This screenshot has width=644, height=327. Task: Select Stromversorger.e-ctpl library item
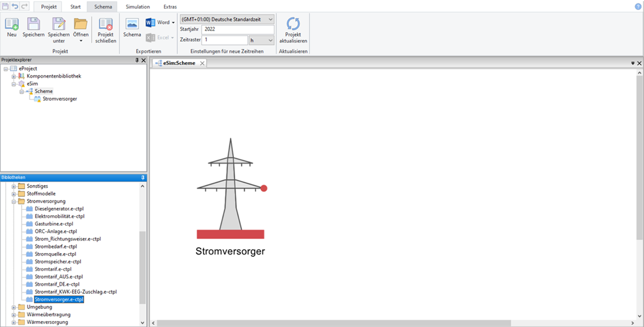click(58, 299)
